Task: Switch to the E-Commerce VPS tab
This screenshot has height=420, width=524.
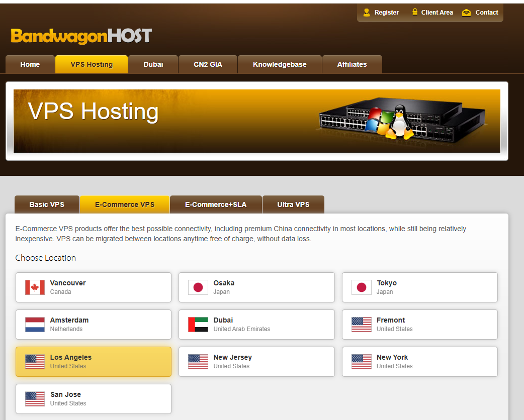Action: click(125, 204)
